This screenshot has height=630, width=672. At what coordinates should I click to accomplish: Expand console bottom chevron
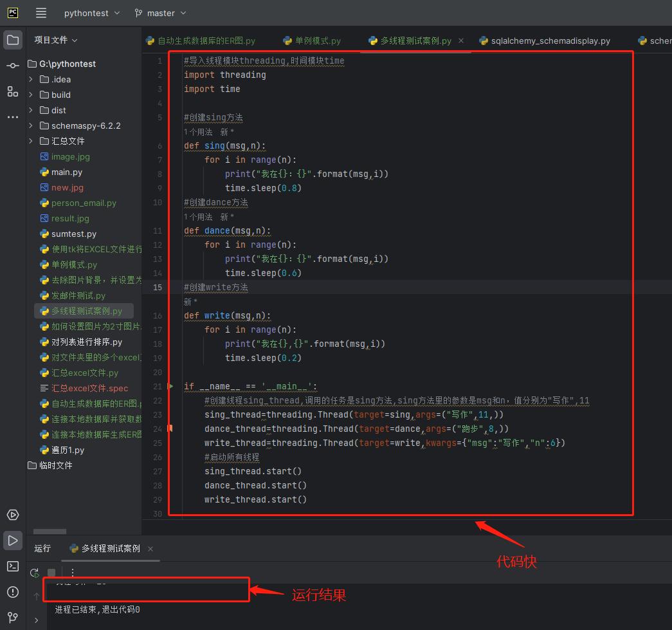coord(37,620)
